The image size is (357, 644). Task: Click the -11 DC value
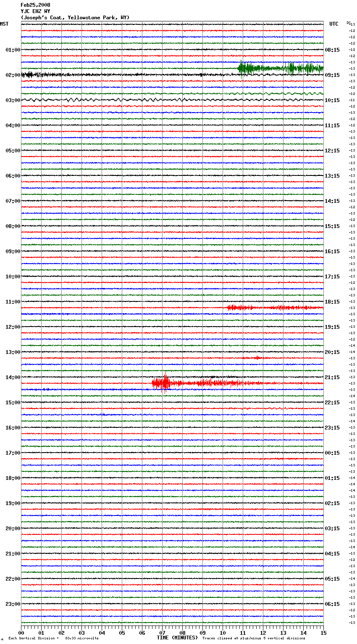352,100
